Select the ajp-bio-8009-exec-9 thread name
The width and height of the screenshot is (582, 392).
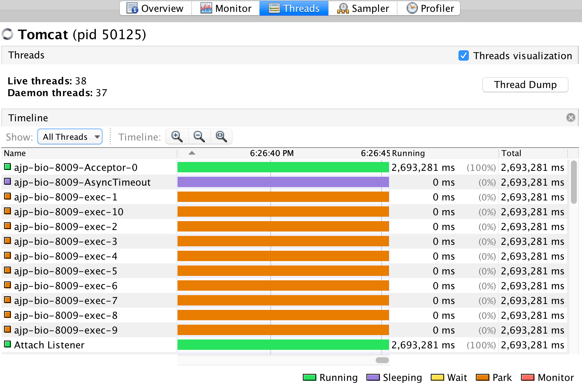tap(66, 330)
